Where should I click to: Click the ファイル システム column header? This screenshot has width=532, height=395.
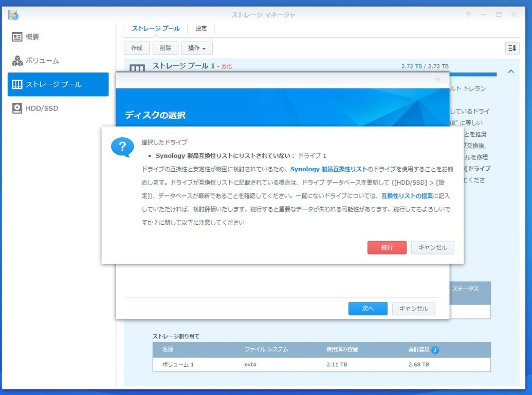pyautogui.click(x=266, y=349)
